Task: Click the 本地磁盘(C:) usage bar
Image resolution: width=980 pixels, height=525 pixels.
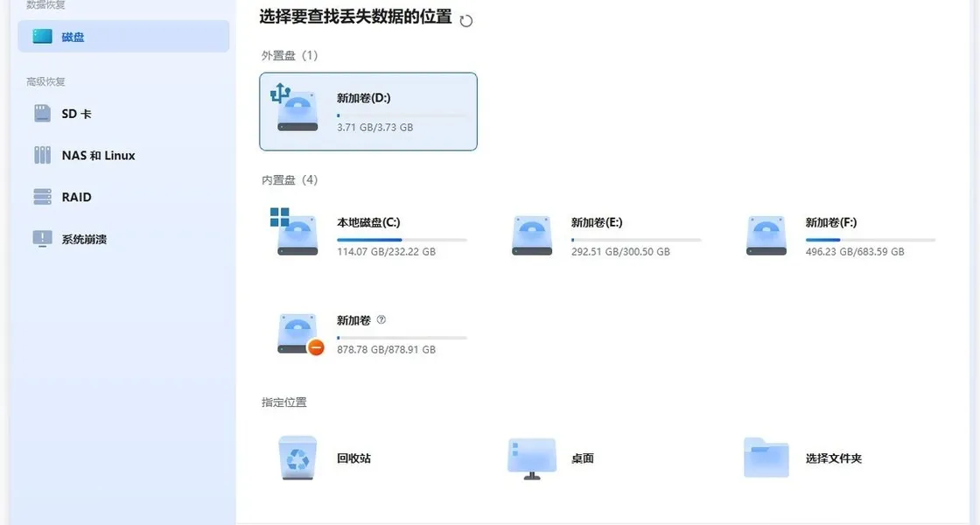Action: click(x=402, y=240)
